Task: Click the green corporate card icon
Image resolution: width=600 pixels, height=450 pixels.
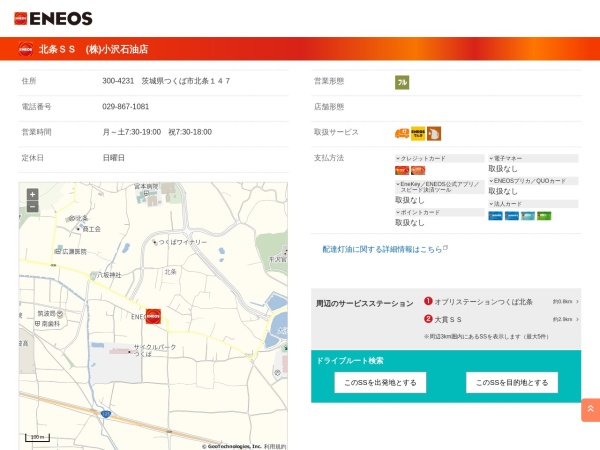Action: click(544, 216)
